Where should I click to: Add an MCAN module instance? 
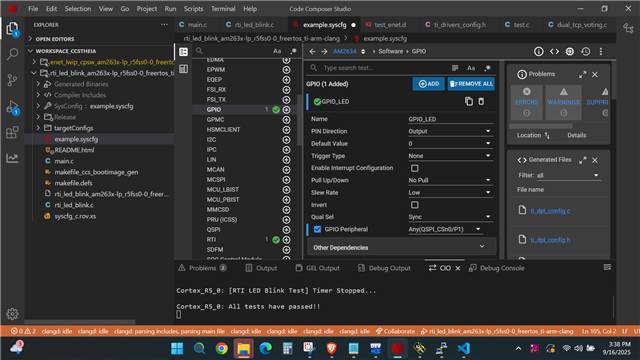[287, 170]
